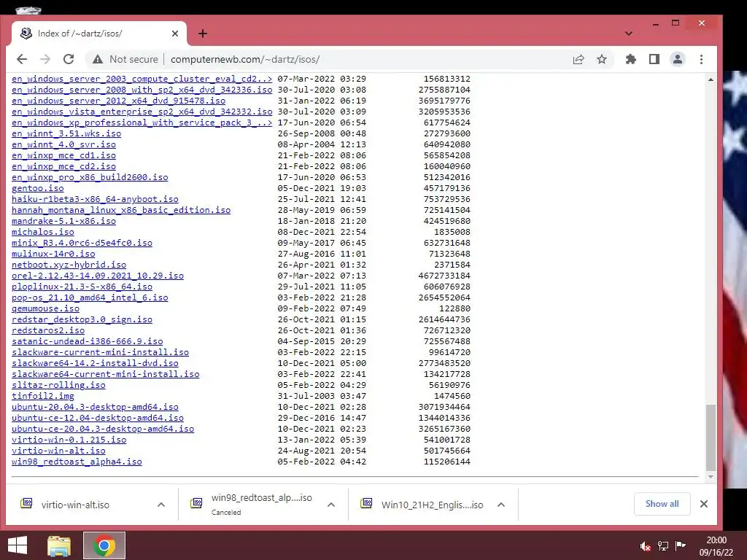
Task: Click orel-2.12.43-14.09.2021_10.29.iso link
Action: pyautogui.click(x=98, y=276)
